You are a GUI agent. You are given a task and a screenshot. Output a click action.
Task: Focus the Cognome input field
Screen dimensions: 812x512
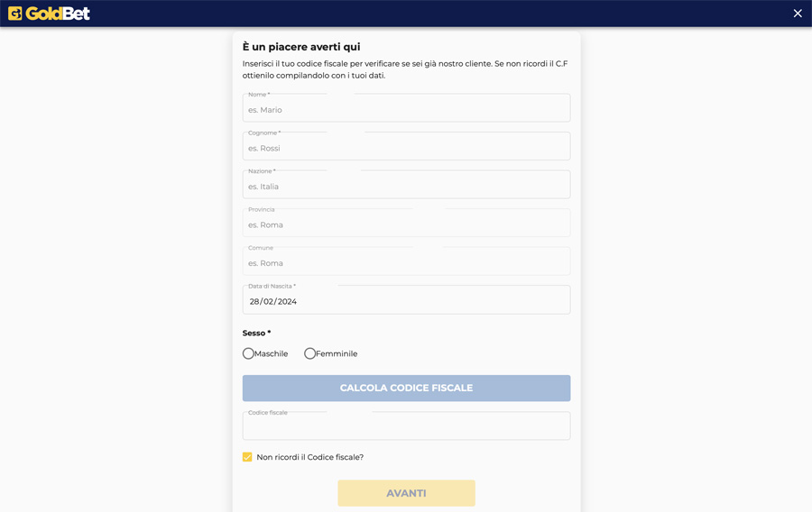(x=407, y=146)
